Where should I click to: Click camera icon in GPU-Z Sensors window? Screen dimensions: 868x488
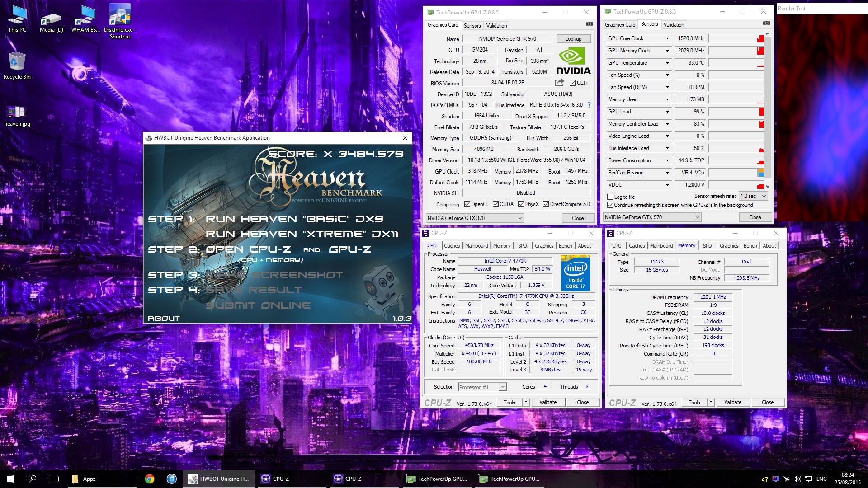766,23
